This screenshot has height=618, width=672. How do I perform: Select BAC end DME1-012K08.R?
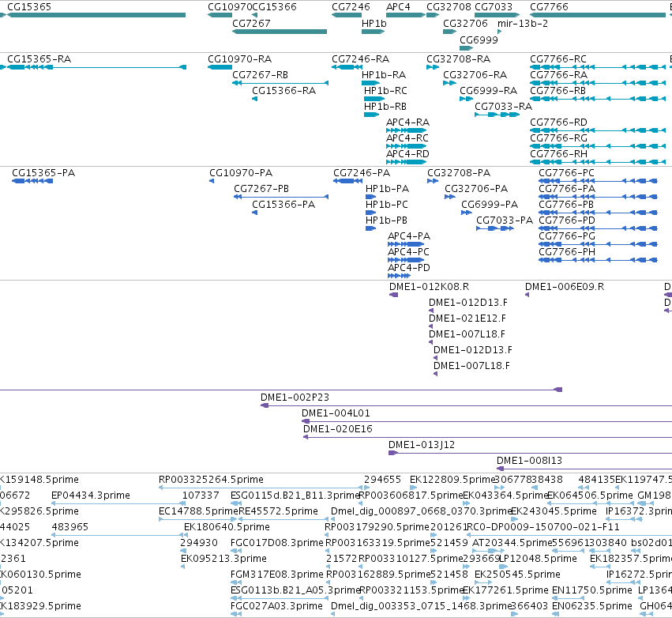click(393, 295)
